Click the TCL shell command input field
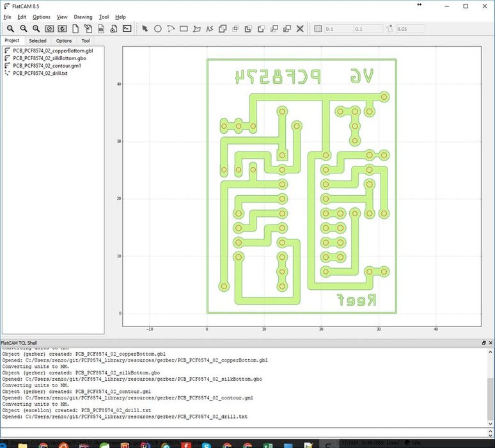The height and width of the screenshot is (448, 495). tap(244, 432)
